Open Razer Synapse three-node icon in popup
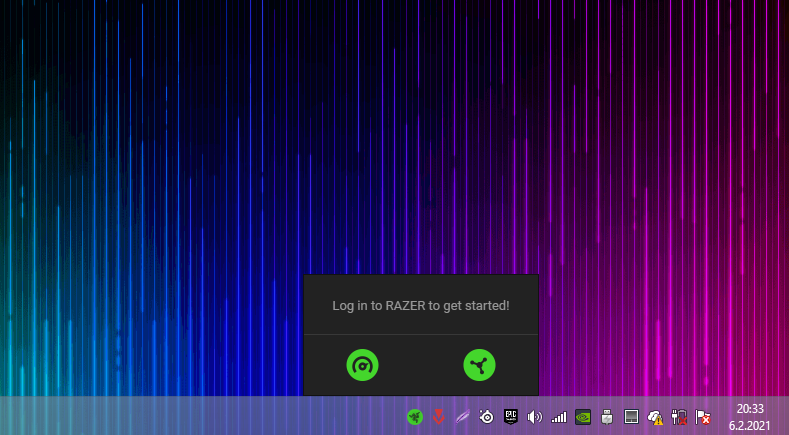Viewport: 789px width, 435px height. point(479,365)
